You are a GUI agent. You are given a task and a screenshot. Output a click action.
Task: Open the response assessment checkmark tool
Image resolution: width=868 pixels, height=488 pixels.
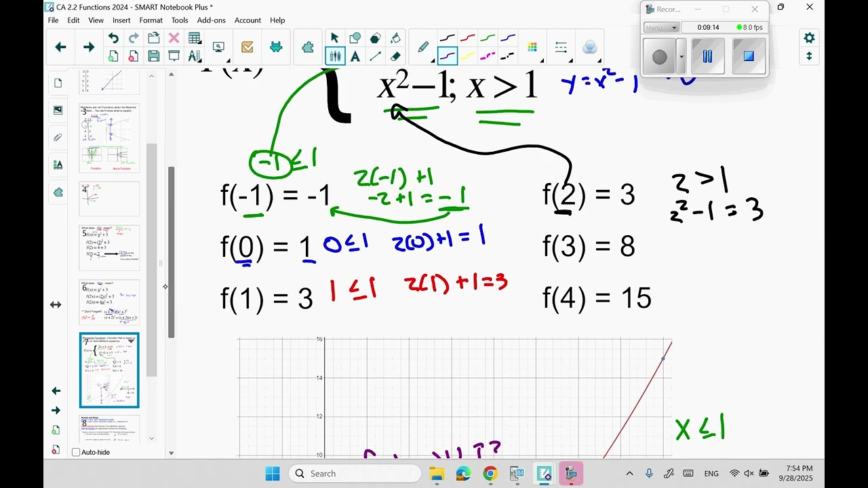(248, 47)
